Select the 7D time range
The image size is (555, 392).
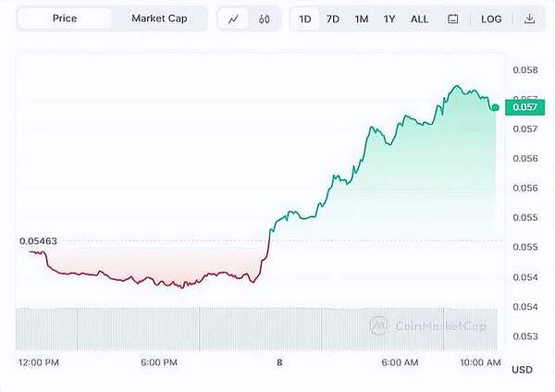pos(333,18)
